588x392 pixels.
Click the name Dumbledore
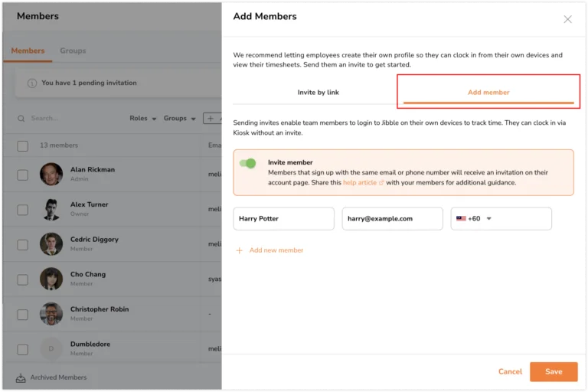tap(90, 344)
